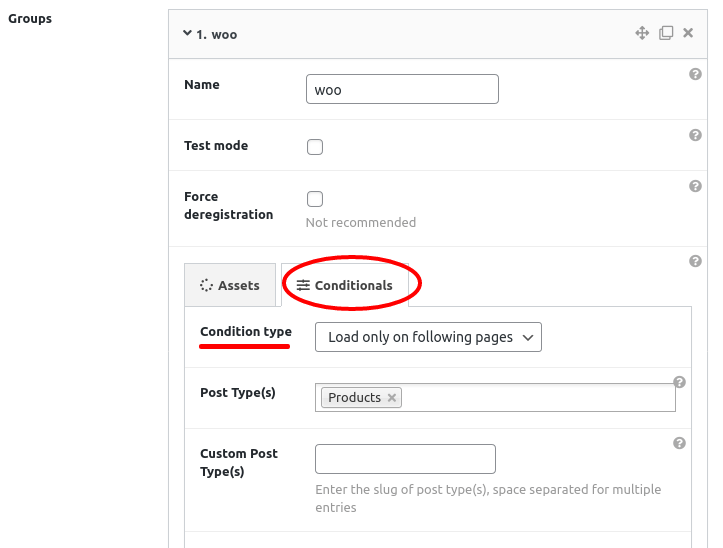
Task: Open the help icon beside Post Type(s)
Action: point(679,382)
